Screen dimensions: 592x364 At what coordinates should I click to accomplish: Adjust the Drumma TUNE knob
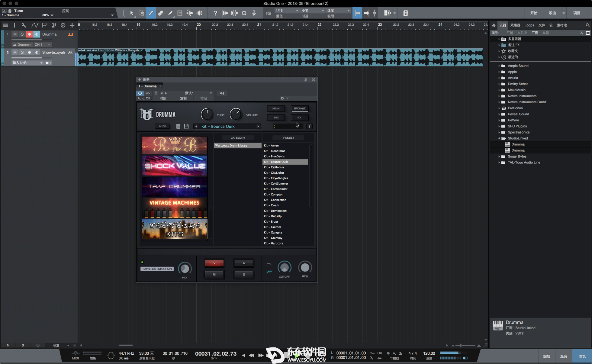(x=207, y=114)
